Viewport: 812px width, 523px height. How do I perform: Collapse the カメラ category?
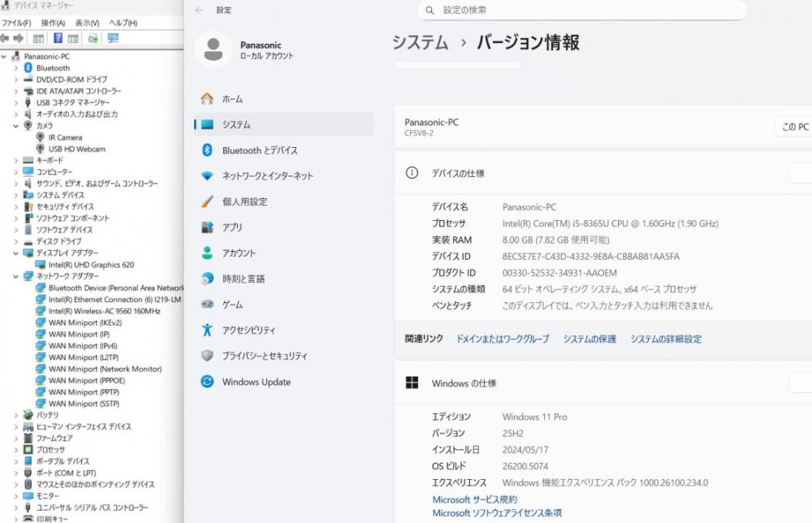pos(16,126)
